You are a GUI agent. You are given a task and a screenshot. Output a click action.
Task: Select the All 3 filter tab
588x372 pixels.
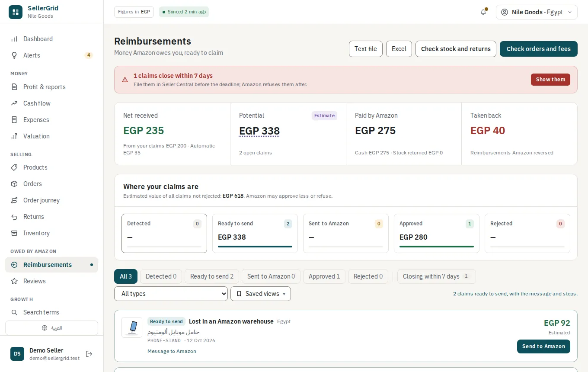point(126,276)
